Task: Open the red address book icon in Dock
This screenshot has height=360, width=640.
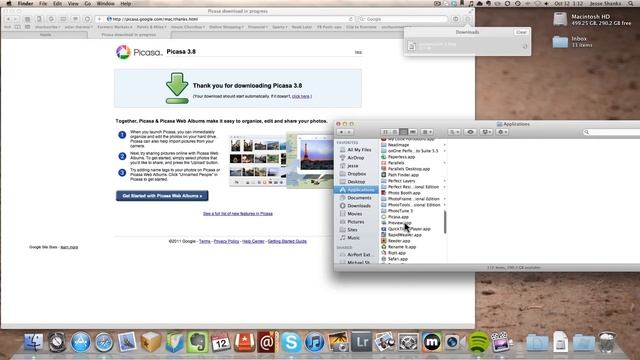Action: click(267, 342)
